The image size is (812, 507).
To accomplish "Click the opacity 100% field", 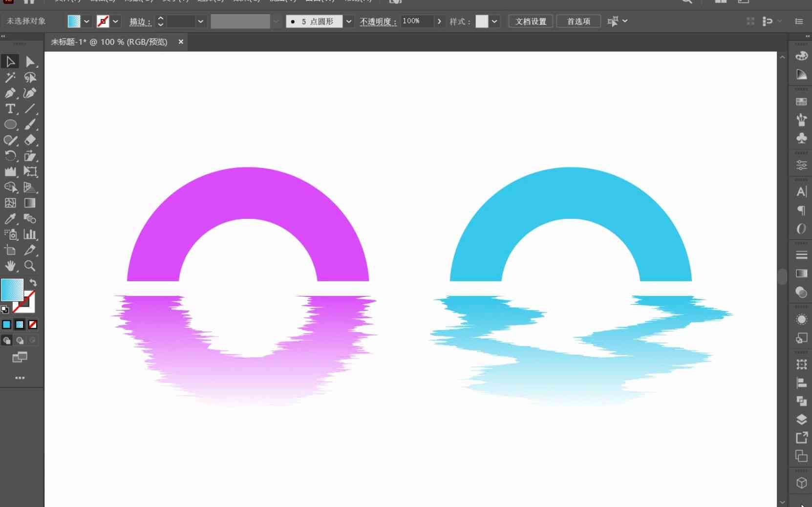I will pos(416,21).
